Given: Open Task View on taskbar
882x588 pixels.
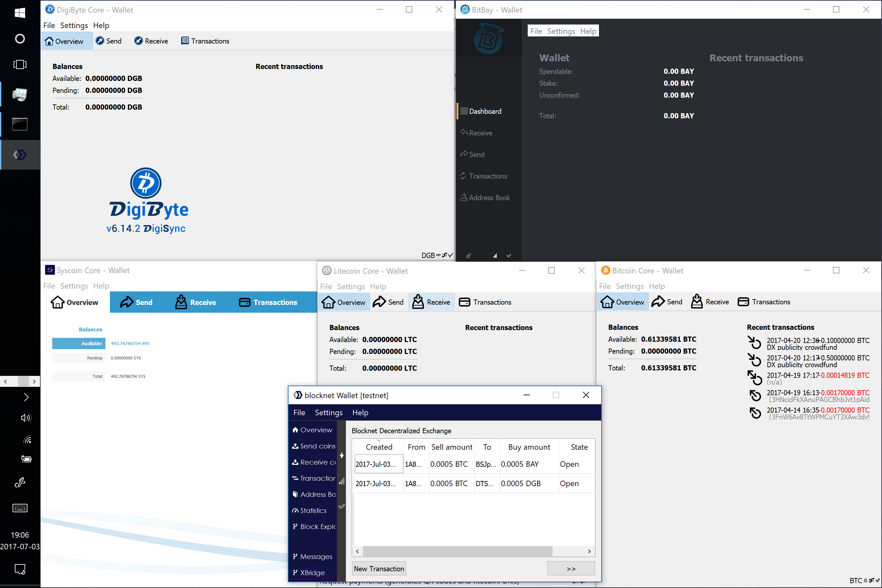Looking at the screenshot, I should click(20, 64).
